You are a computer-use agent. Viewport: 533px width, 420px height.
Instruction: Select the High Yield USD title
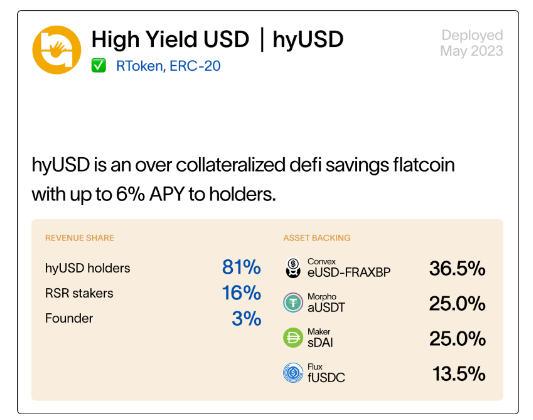point(170,39)
